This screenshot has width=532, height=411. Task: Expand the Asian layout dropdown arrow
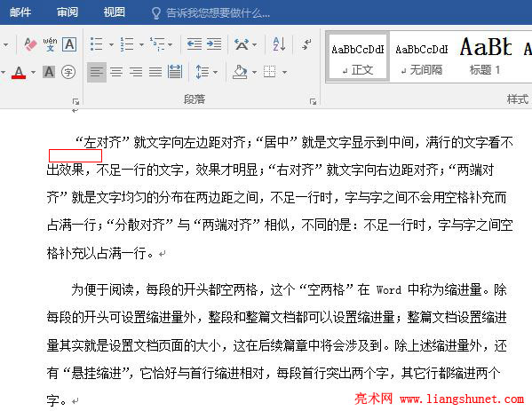click(255, 44)
